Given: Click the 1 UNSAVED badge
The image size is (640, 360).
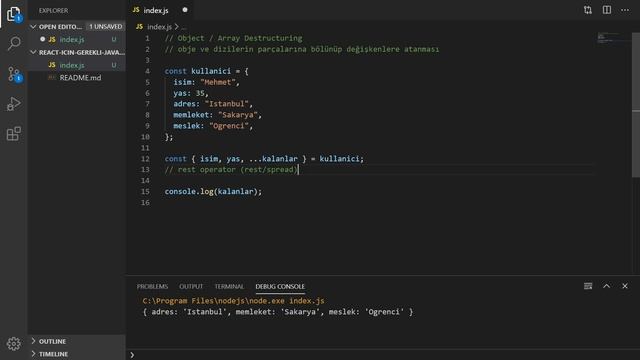Looking at the screenshot, I should tap(106, 27).
